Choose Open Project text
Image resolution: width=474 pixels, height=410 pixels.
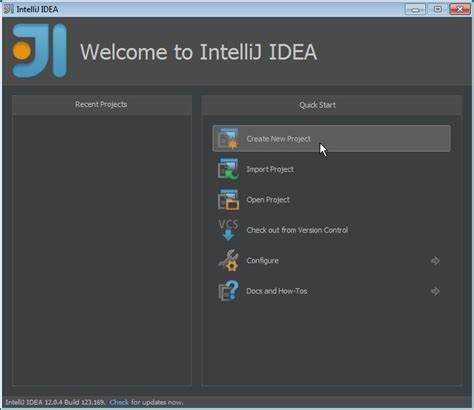pos(268,200)
